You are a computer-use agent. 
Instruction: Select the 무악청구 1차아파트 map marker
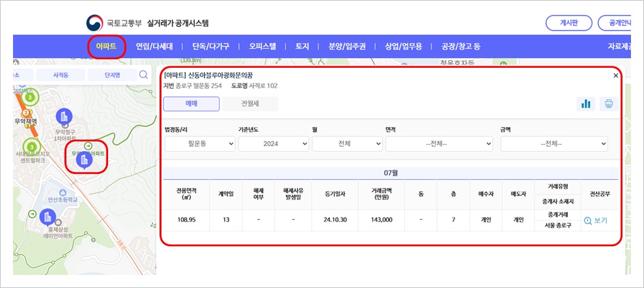point(64,117)
